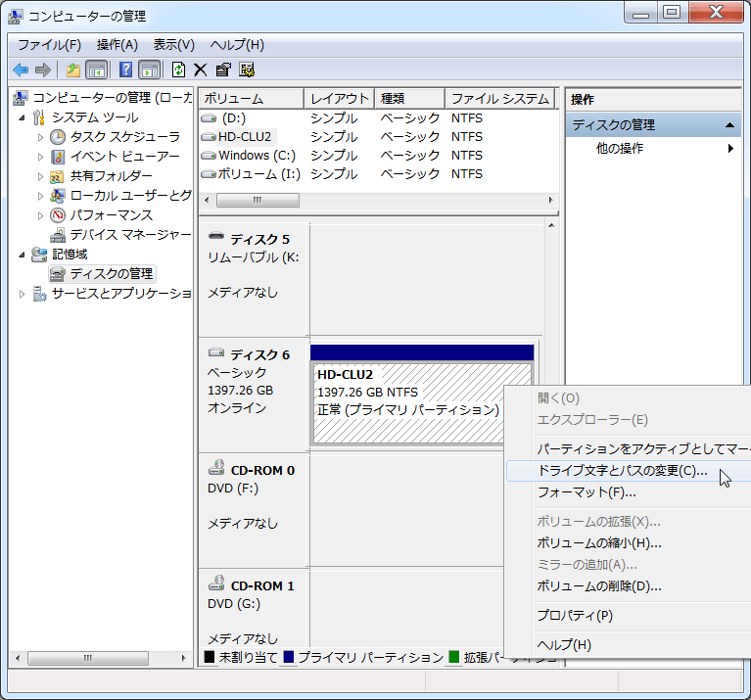Click the Up one level folder icon
This screenshot has height=700, width=751.
[x=73, y=70]
